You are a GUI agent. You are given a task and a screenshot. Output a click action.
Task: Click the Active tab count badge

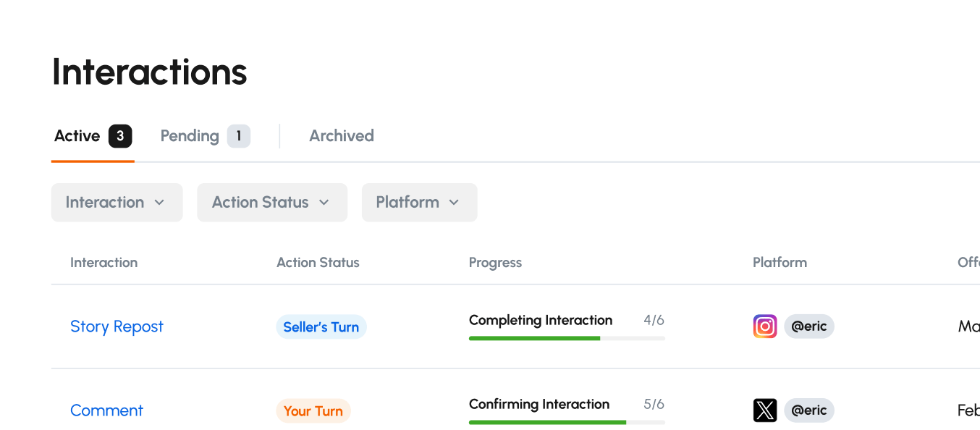click(x=120, y=136)
